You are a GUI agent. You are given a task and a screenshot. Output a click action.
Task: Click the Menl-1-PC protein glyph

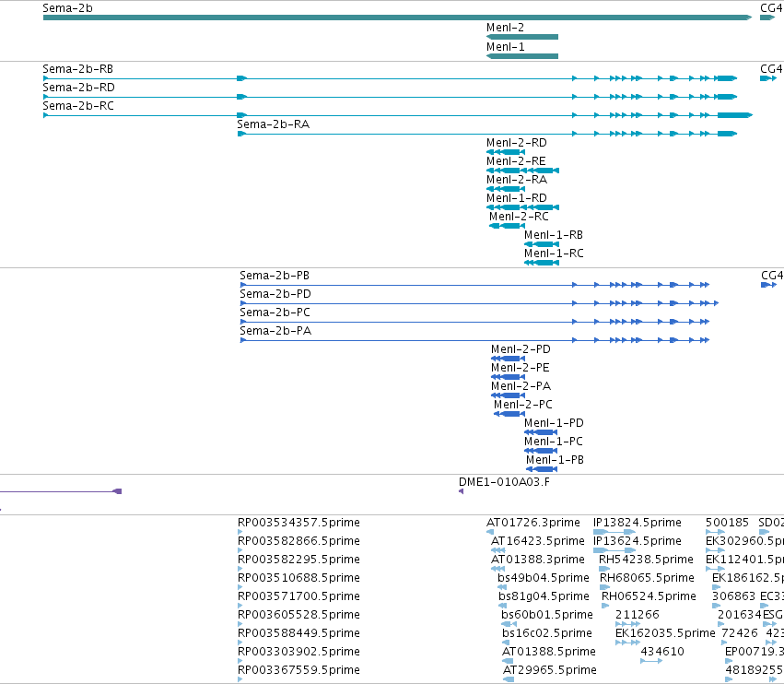pyautogui.click(x=541, y=451)
